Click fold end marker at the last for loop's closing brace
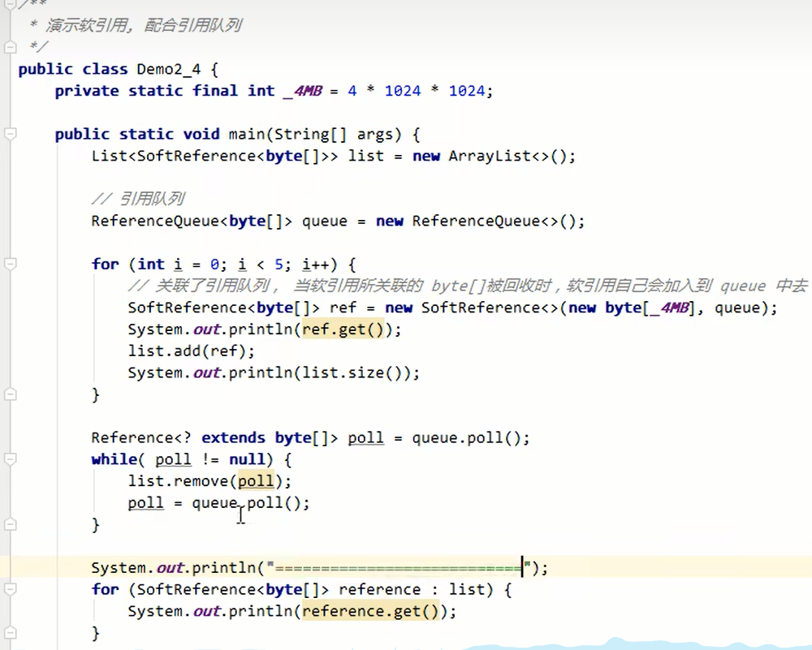 10,632
